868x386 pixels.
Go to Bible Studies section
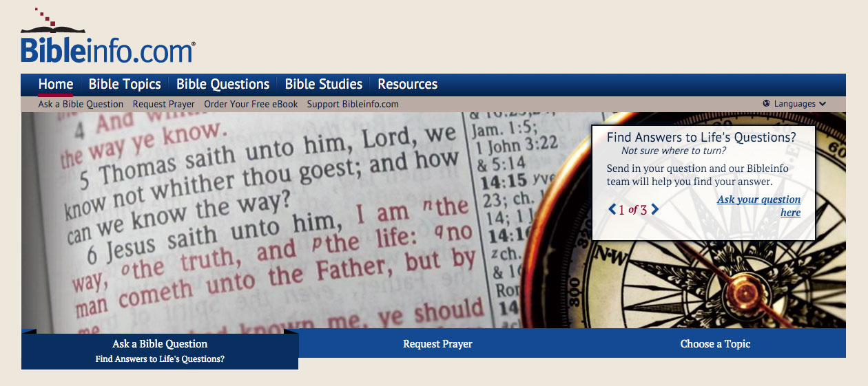[x=324, y=85]
